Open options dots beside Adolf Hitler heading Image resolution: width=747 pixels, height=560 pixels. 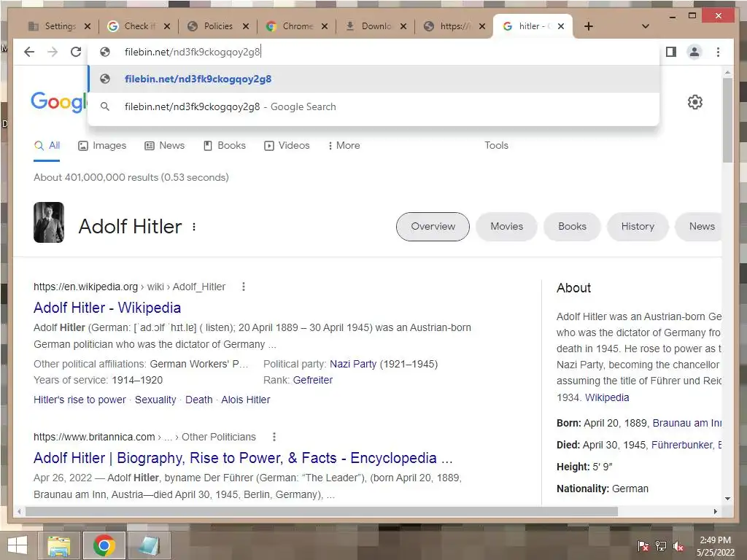[194, 227]
